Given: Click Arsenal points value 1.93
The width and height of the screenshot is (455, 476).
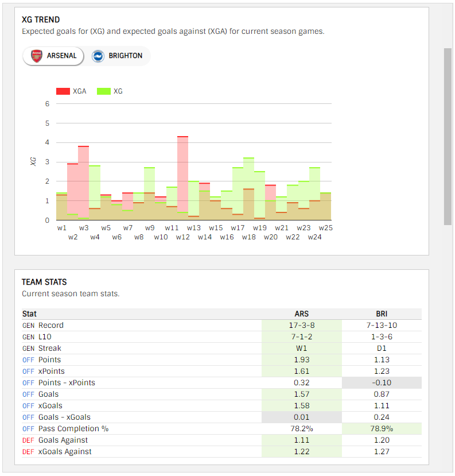Looking at the screenshot, I should point(301,360).
